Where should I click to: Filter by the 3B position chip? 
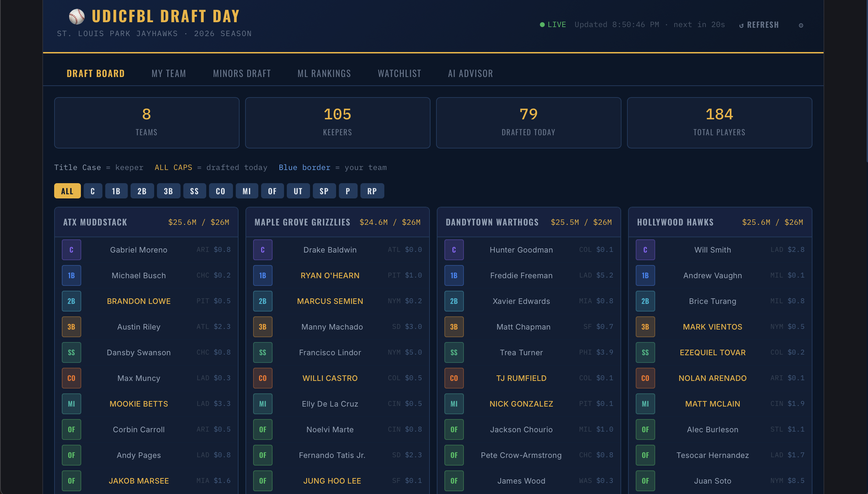[168, 191]
